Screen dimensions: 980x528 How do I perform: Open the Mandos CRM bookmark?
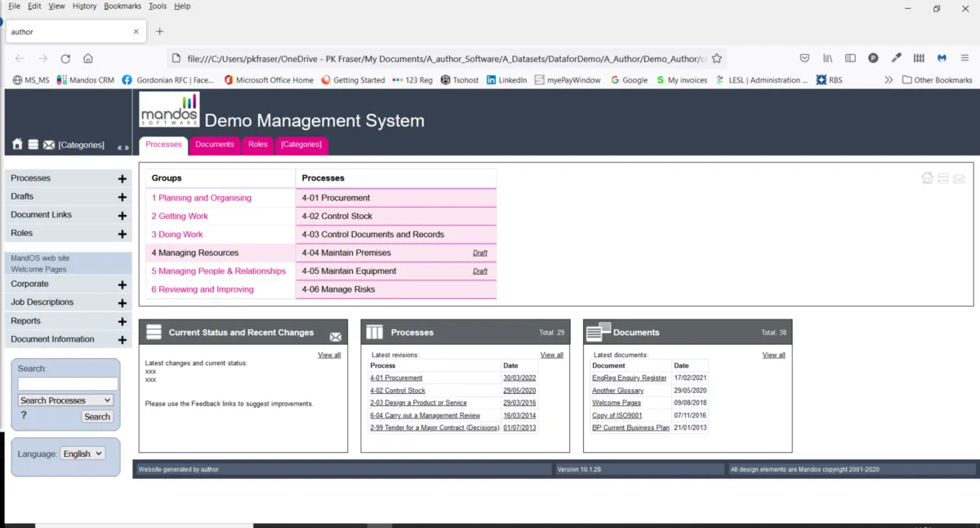click(x=86, y=80)
